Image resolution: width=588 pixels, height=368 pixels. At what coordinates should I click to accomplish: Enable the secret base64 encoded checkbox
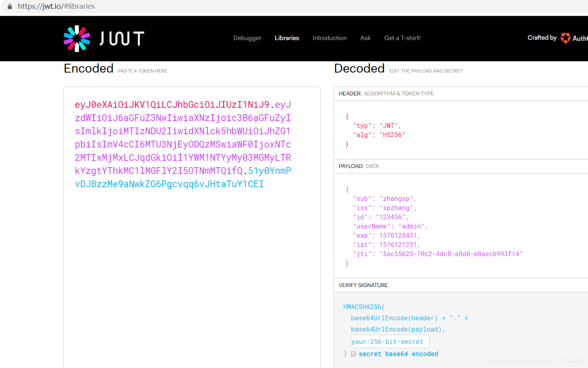pyautogui.click(x=353, y=354)
